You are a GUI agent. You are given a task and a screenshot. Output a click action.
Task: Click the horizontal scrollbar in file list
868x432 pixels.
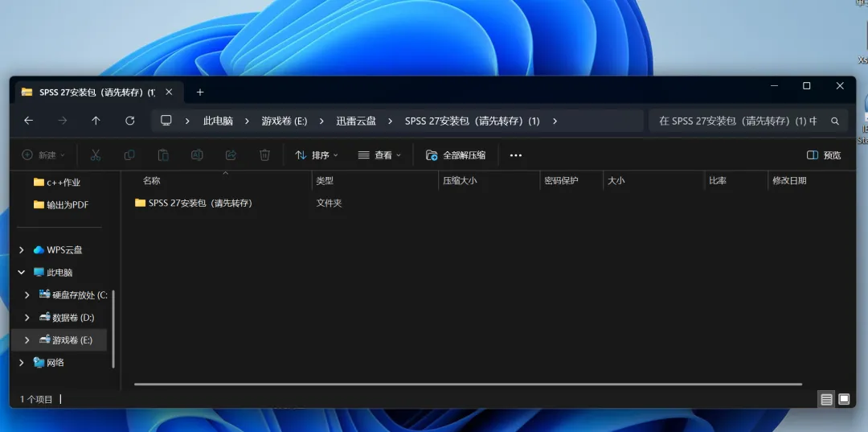point(468,384)
